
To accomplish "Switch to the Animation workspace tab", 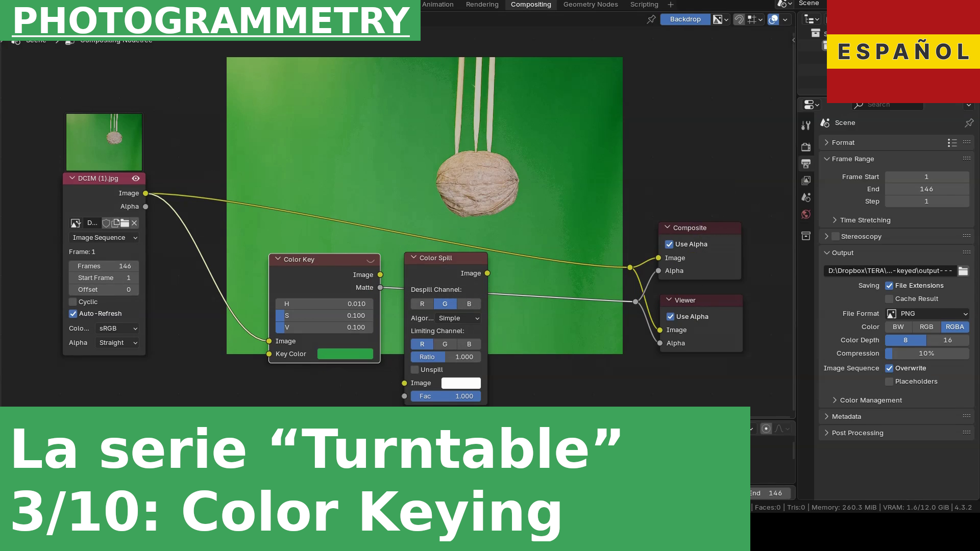I will click(x=437, y=5).
